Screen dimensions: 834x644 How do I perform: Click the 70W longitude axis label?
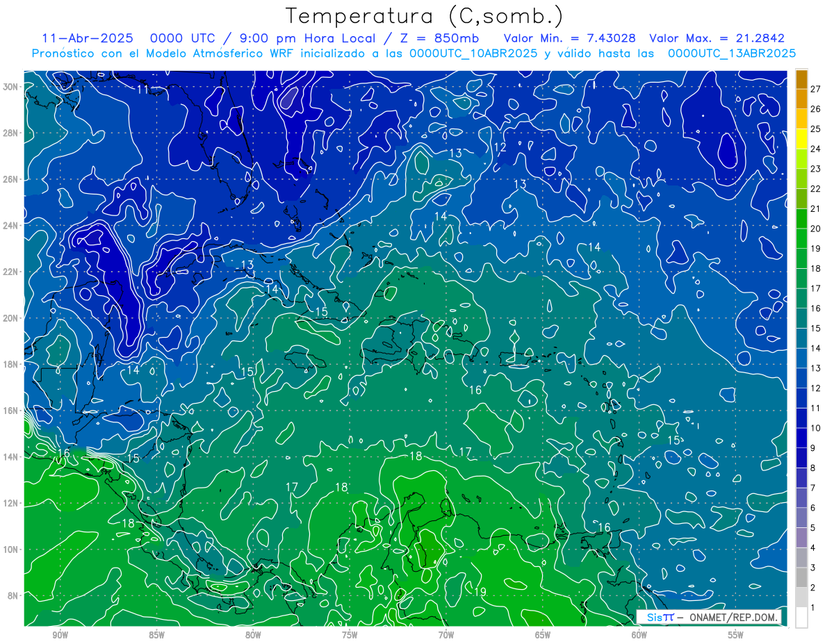(446, 636)
